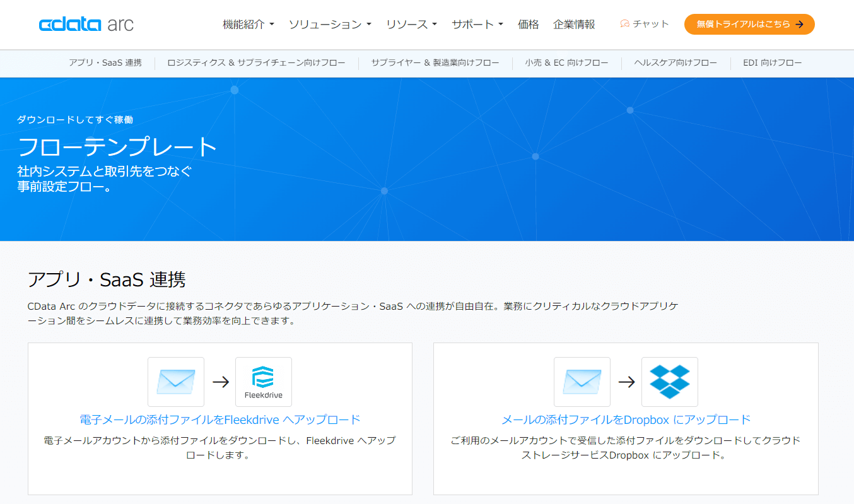
Task: Click the email envelope icon in the Fleekdrive card
Action: pyautogui.click(x=175, y=382)
